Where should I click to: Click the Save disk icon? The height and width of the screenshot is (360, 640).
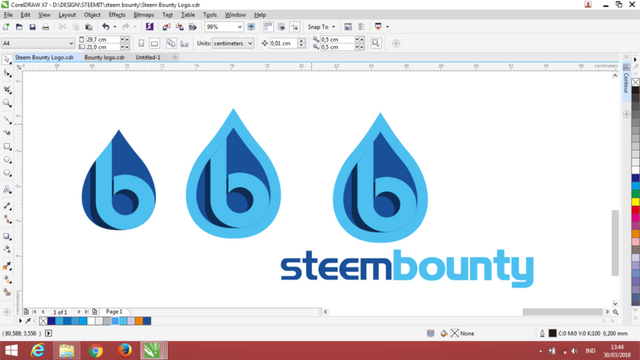(32, 27)
